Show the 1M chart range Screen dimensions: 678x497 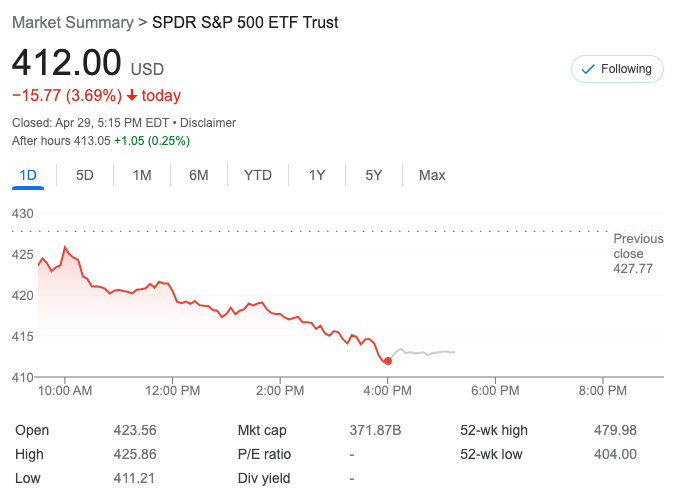click(142, 175)
